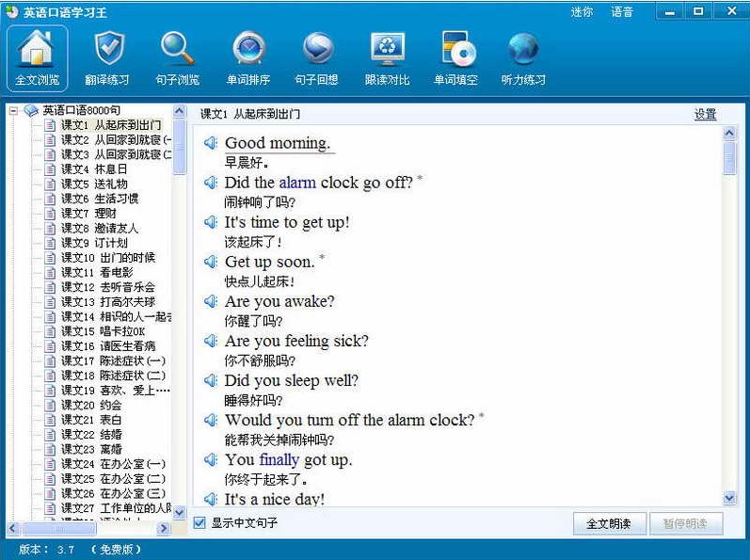Image resolution: width=750 pixels, height=560 pixels.
Task: Click the down arrow of text scrollbar
Action: (729, 498)
